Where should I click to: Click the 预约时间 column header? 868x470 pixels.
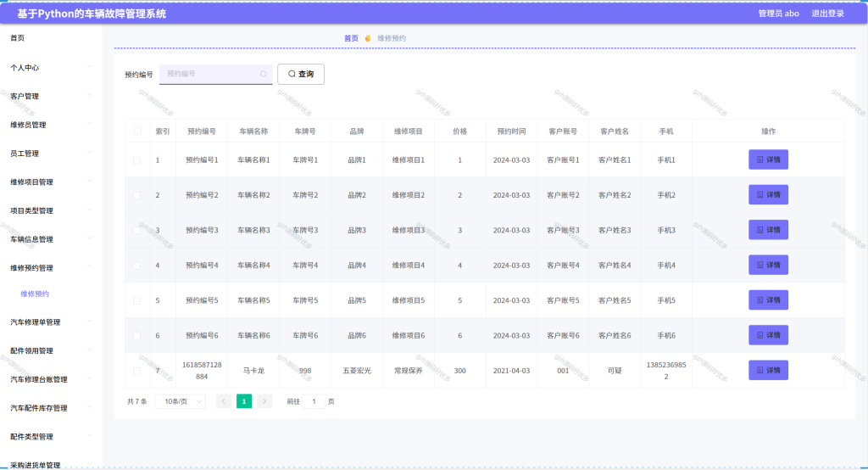[x=511, y=131]
